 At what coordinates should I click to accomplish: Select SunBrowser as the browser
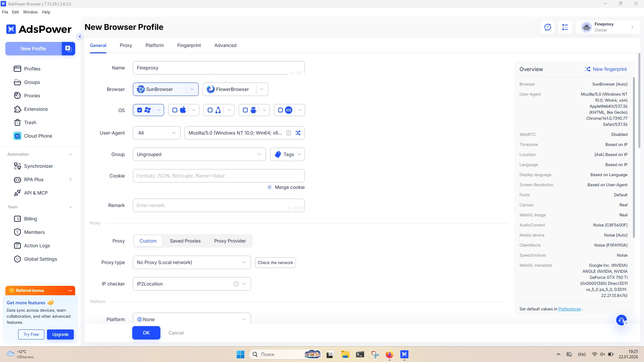pos(159,89)
